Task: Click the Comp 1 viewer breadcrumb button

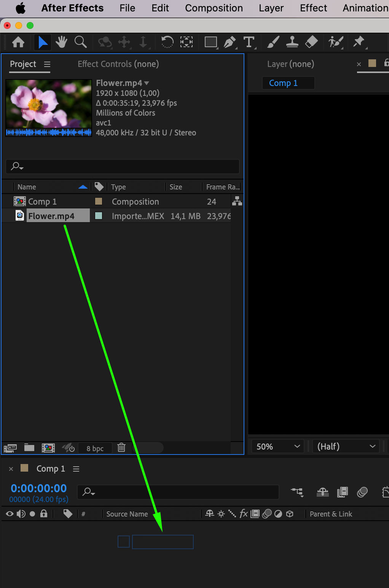Action: pyautogui.click(x=288, y=83)
